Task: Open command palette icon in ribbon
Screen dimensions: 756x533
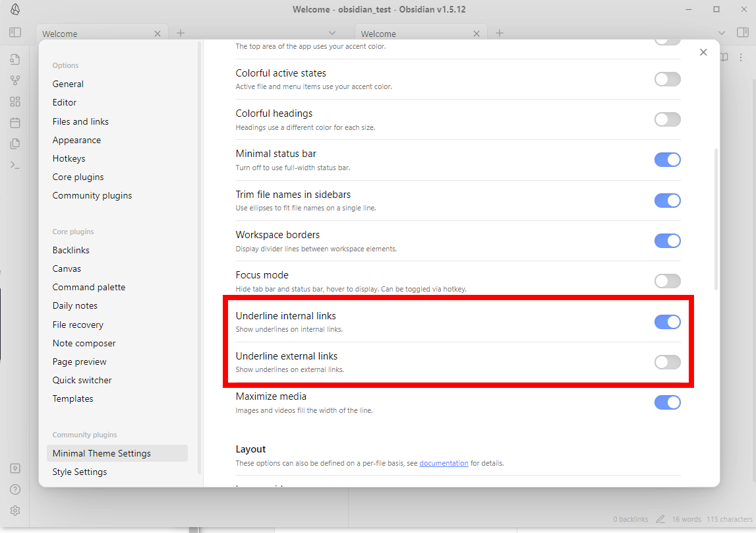Action: (x=15, y=165)
